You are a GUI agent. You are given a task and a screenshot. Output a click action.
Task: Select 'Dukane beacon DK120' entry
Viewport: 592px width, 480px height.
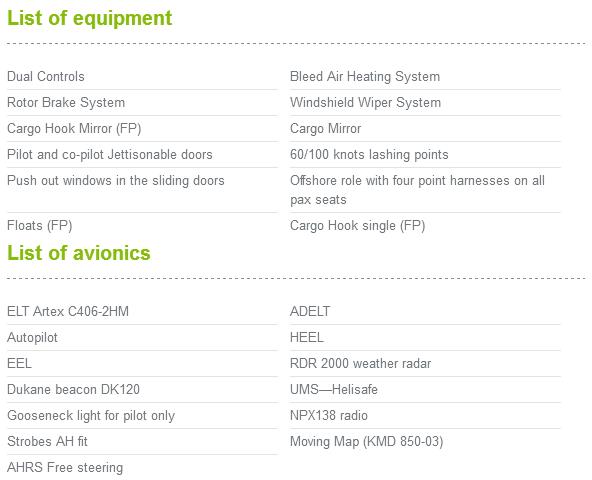[x=73, y=390]
